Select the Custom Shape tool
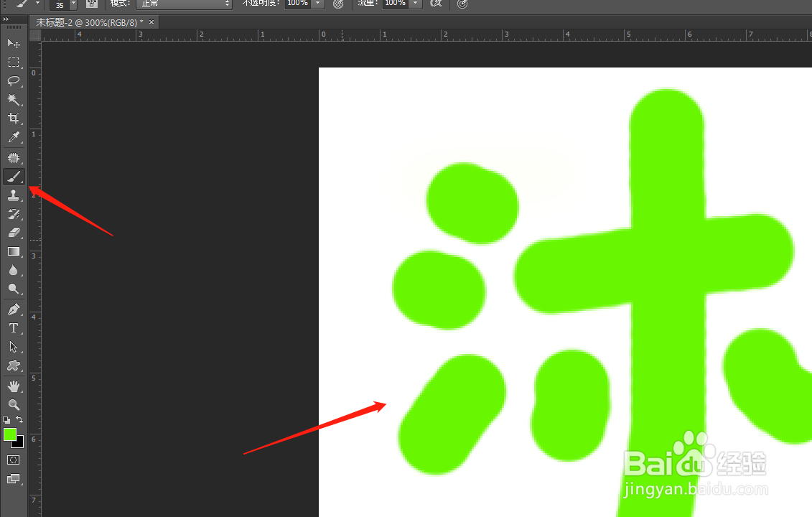812x517 pixels. 14,365
